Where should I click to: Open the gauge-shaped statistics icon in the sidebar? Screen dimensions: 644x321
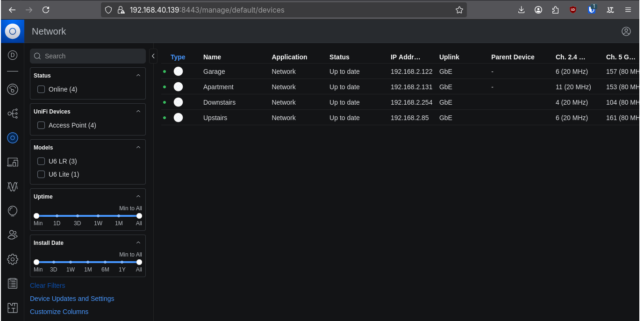13,89
